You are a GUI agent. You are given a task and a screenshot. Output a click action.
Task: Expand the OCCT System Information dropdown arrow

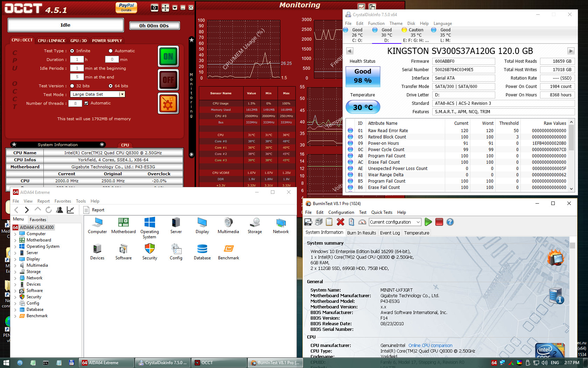[102, 144]
